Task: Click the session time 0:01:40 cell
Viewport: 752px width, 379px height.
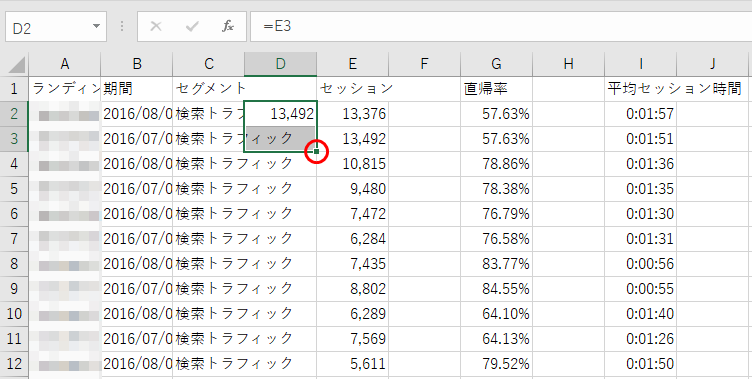Action: click(640, 313)
